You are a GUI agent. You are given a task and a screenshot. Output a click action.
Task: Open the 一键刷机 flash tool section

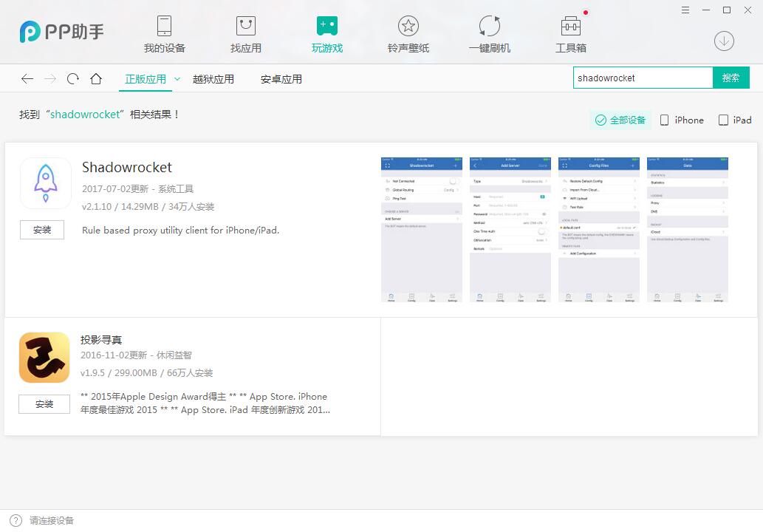pyautogui.click(x=490, y=34)
